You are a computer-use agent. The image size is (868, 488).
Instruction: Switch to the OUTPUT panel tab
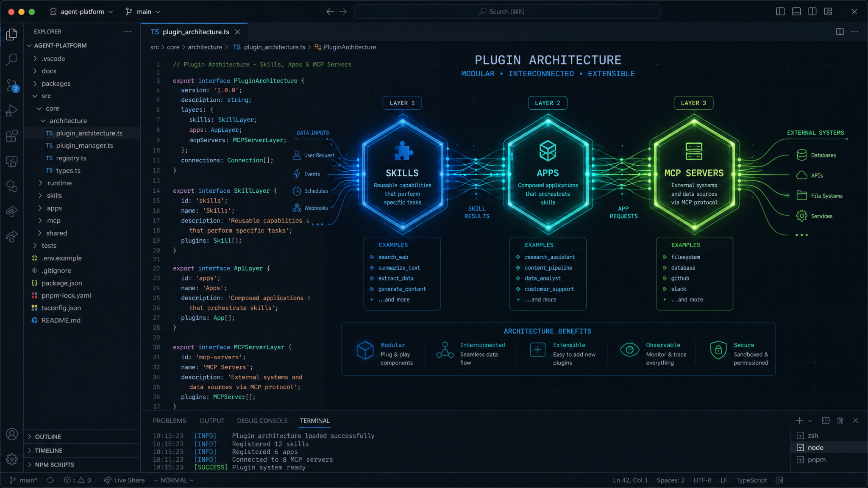(212, 421)
